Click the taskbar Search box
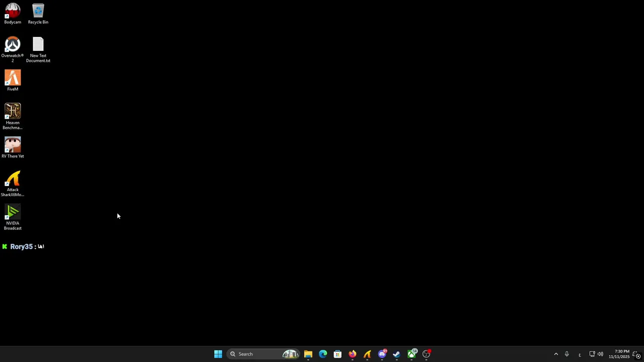 [x=263, y=354]
